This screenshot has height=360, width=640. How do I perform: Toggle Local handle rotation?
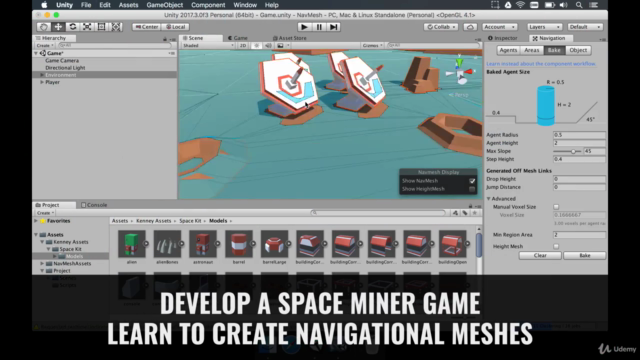tap(176, 27)
